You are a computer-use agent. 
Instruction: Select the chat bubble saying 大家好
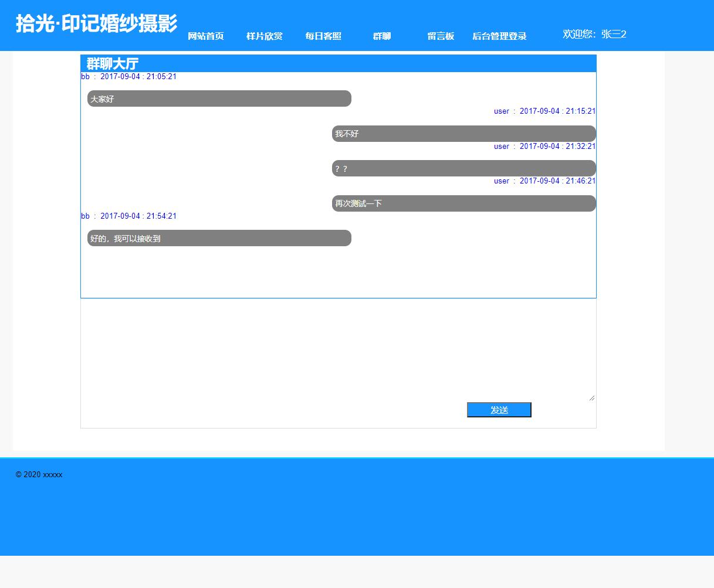tap(219, 98)
